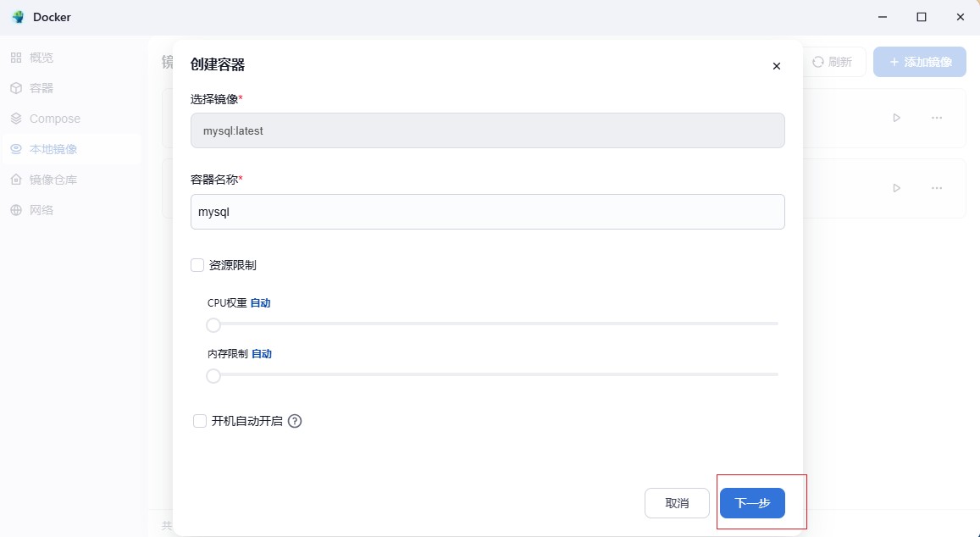This screenshot has width=980, height=537.
Task: Click the 内存限制 slider handle
Action: (213, 376)
